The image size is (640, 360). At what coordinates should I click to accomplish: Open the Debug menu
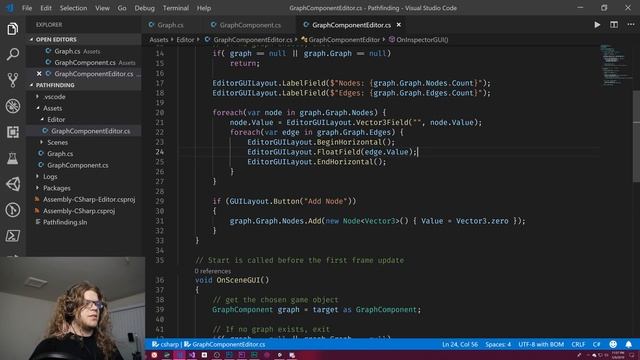coord(144,8)
